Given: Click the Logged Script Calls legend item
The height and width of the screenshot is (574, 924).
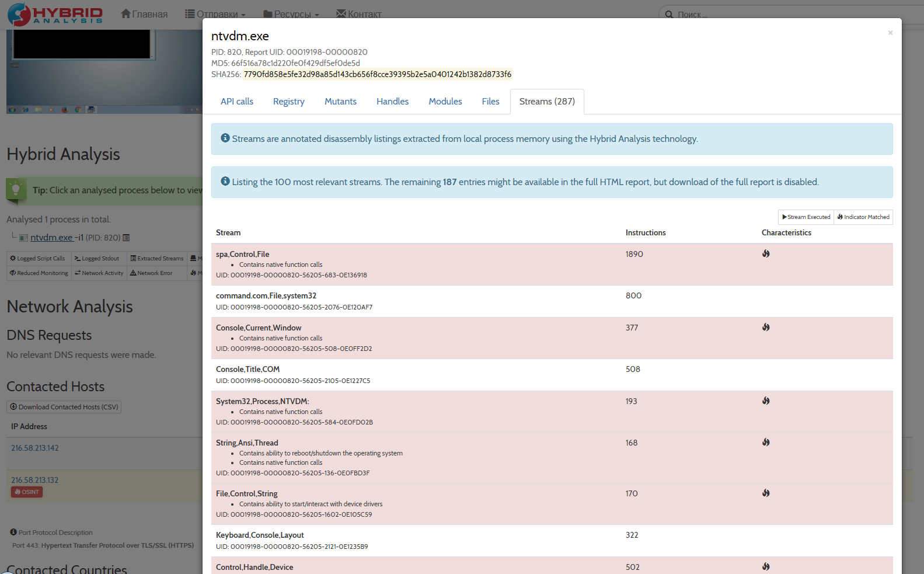Looking at the screenshot, I should pyautogui.click(x=39, y=259).
